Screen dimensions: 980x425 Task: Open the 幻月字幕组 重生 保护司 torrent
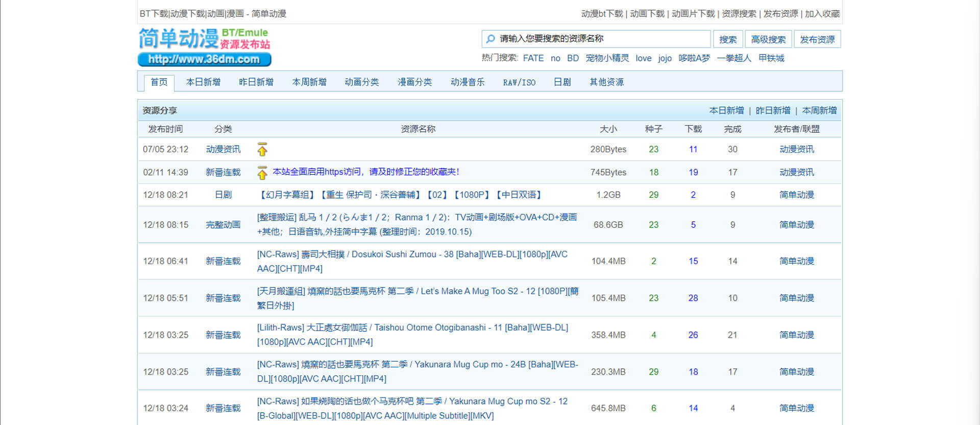tap(401, 195)
